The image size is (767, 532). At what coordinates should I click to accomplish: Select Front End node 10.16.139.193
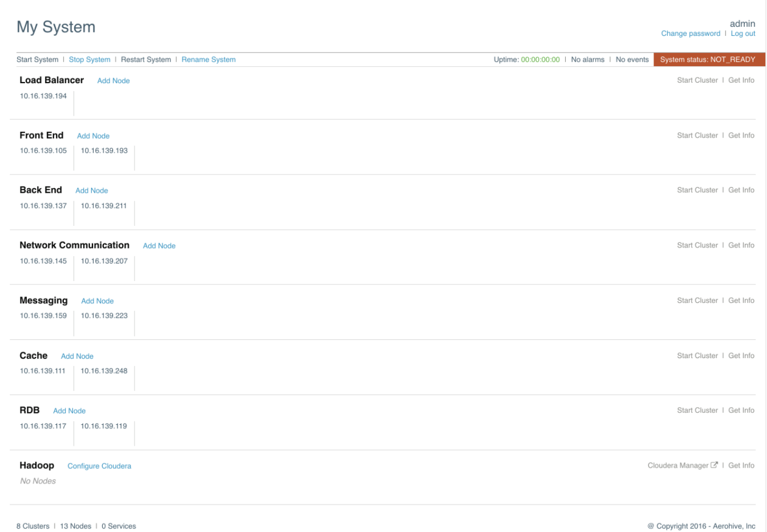click(104, 151)
